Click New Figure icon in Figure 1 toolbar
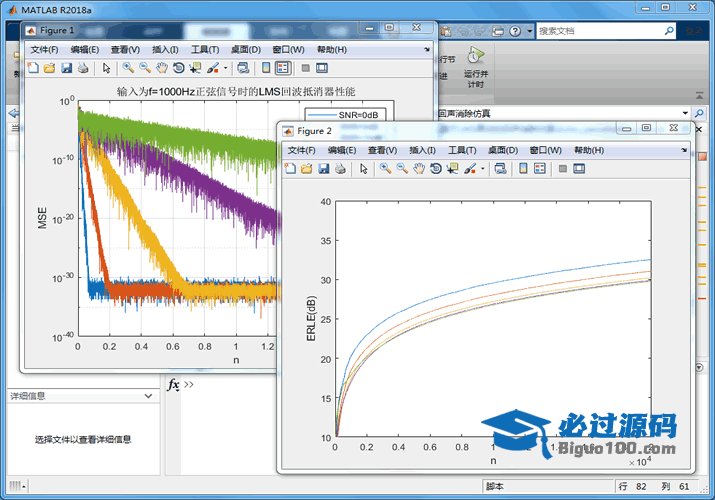 (33, 68)
